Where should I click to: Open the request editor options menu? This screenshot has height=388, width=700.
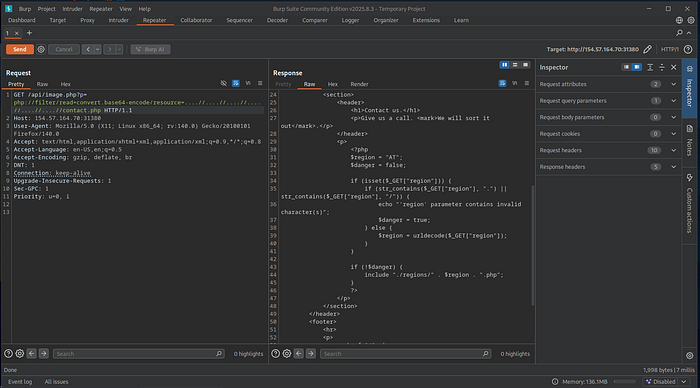(x=260, y=83)
